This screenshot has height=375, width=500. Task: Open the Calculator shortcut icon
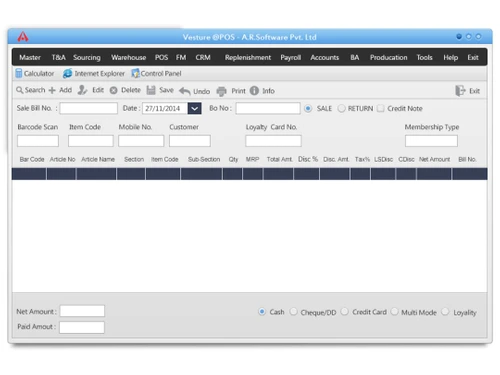pos(19,73)
